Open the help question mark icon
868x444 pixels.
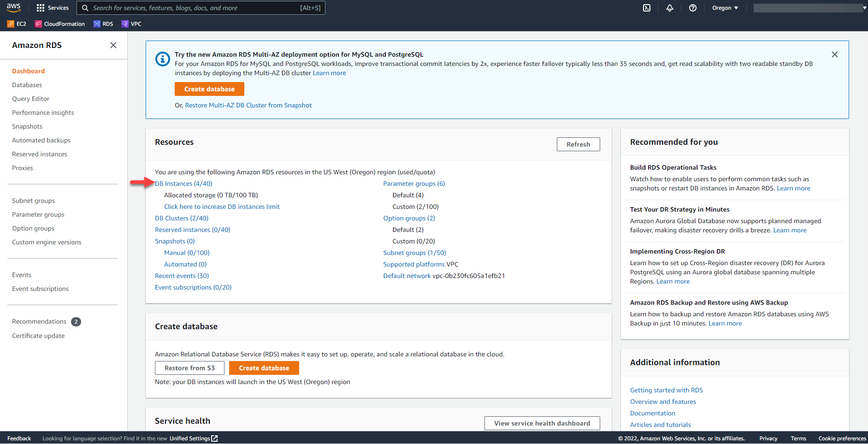tap(692, 8)
